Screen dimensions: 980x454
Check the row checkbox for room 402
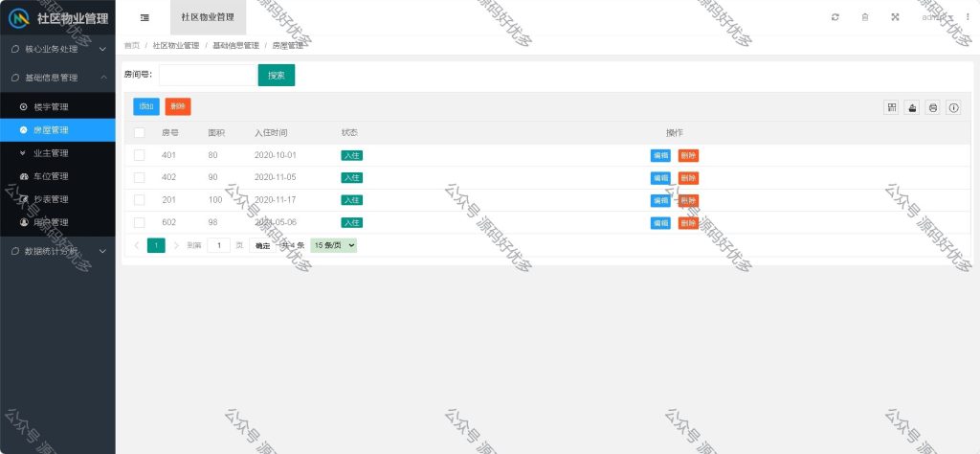[140, 177]
